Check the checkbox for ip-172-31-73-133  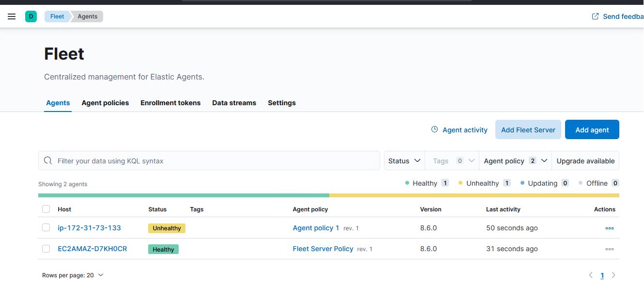coord(46,228)
